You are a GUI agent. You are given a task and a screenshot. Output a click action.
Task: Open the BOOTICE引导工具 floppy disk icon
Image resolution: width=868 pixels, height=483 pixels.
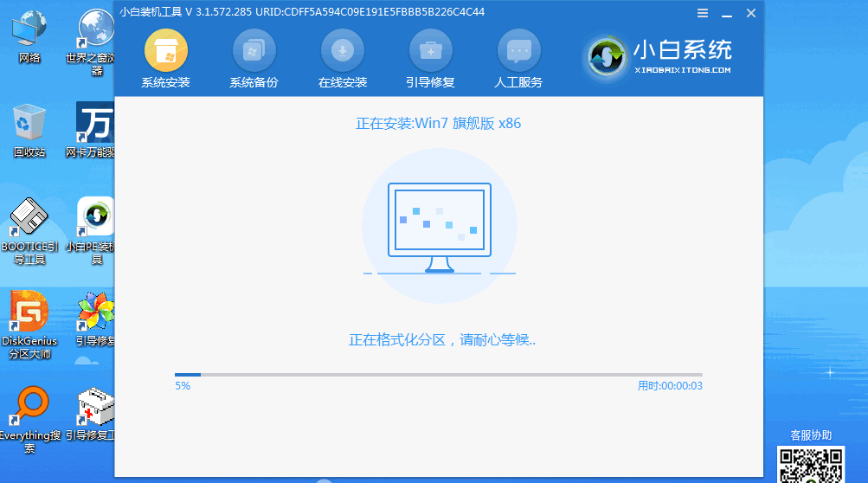point(29,225)
